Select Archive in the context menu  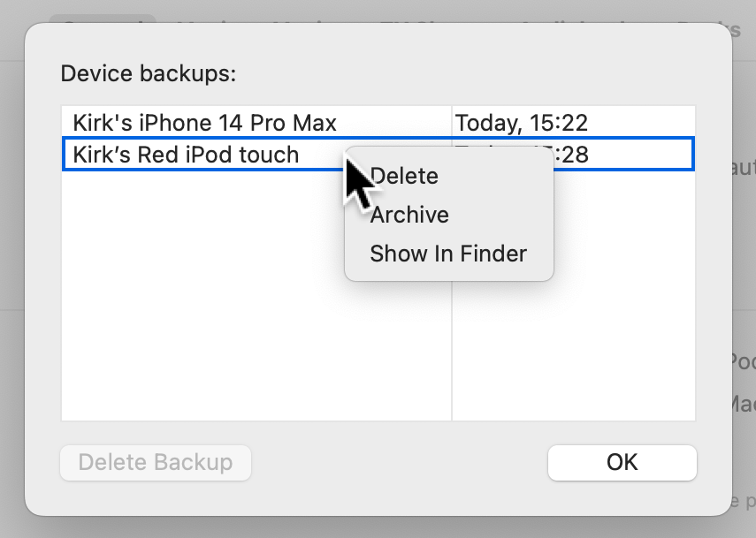coord(409,215)
